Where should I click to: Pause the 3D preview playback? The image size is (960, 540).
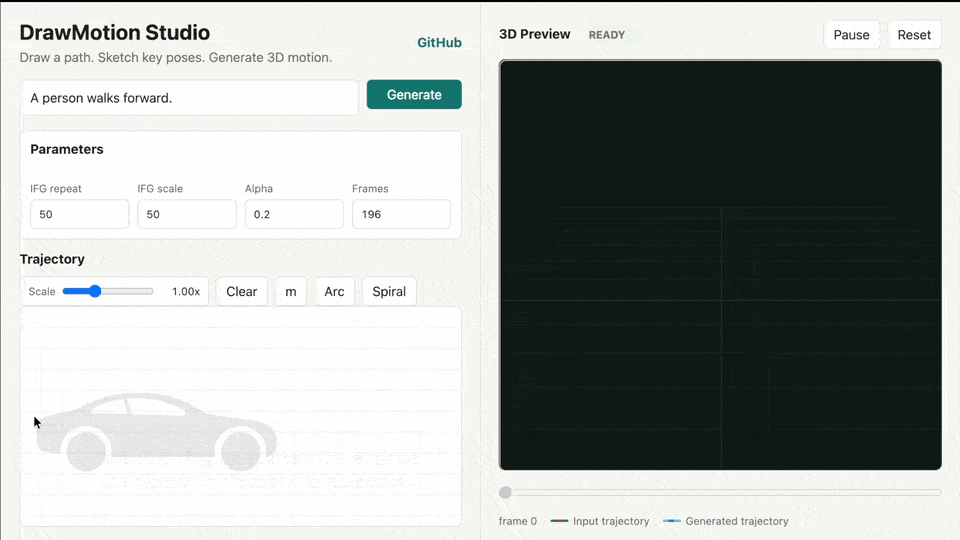(851, 35)
